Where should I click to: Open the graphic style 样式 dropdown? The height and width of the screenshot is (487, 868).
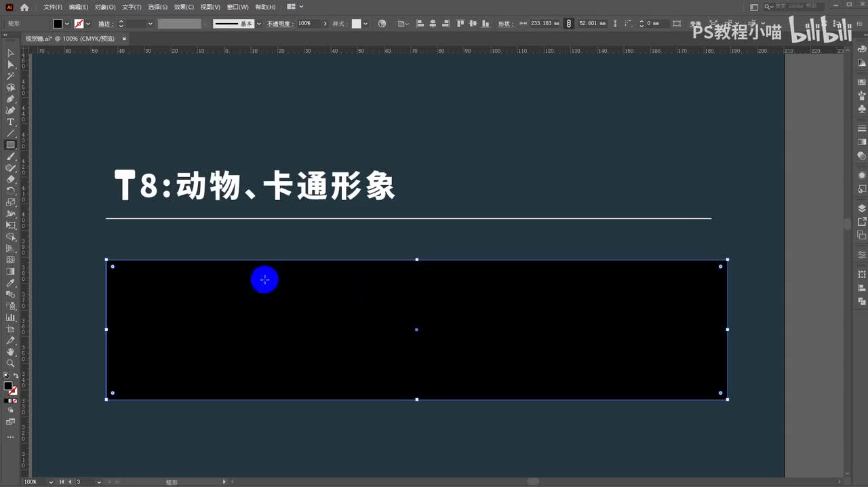coord(366,24)
